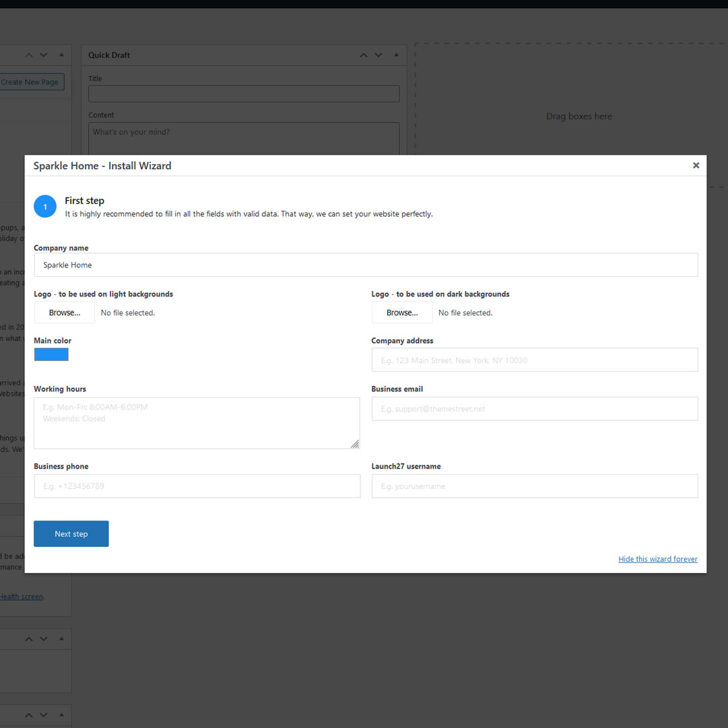The width and height of the screenshot is (728, 728).
Task: Click inside the Working hours textarea
Action: (197, 423)
